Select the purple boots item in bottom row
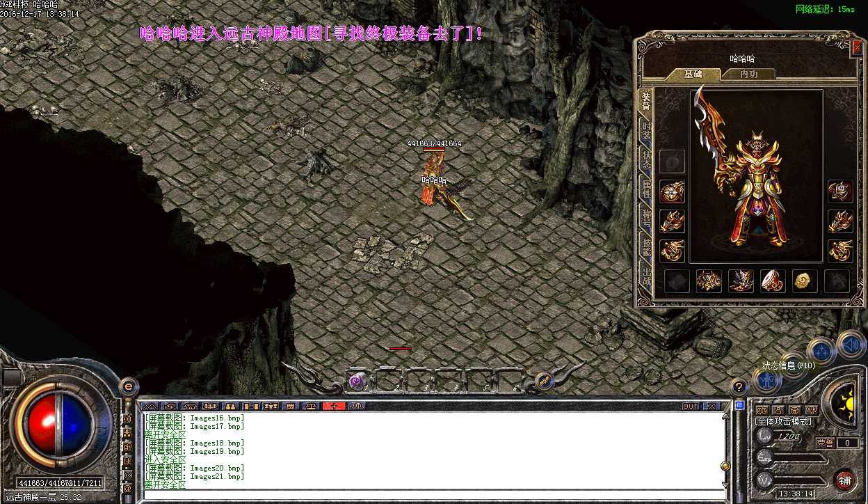 [741, 281]
